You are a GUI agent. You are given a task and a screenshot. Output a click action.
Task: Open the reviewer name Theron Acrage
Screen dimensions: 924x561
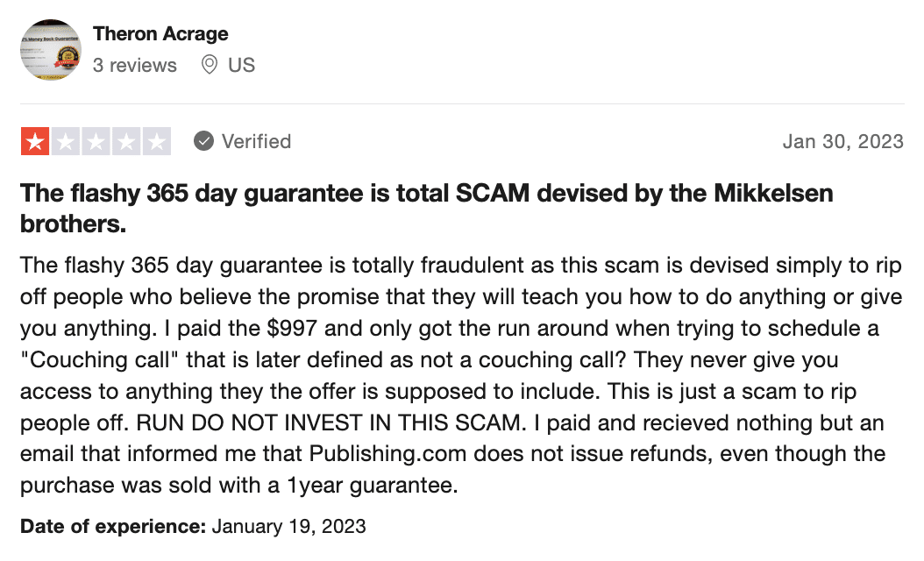(x=160, y=34)
